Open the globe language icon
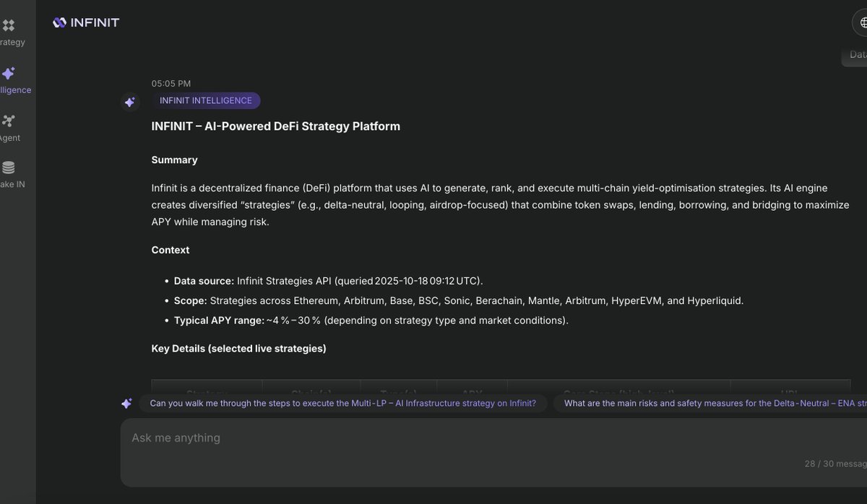The height and width of the screenshot is (504, 867). pos(862,22)
